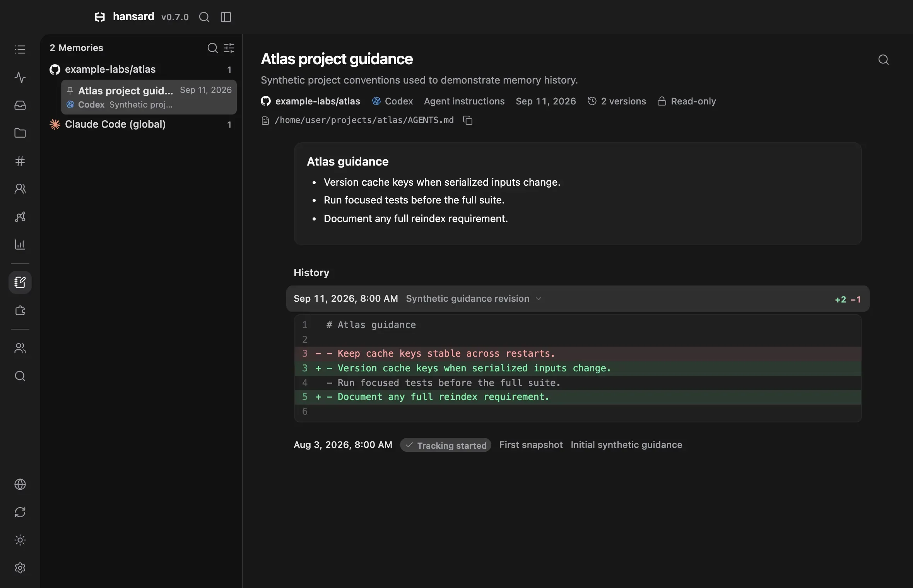Click the Sep 11, 2026, 8:00 AM history row

pos(578,299)
